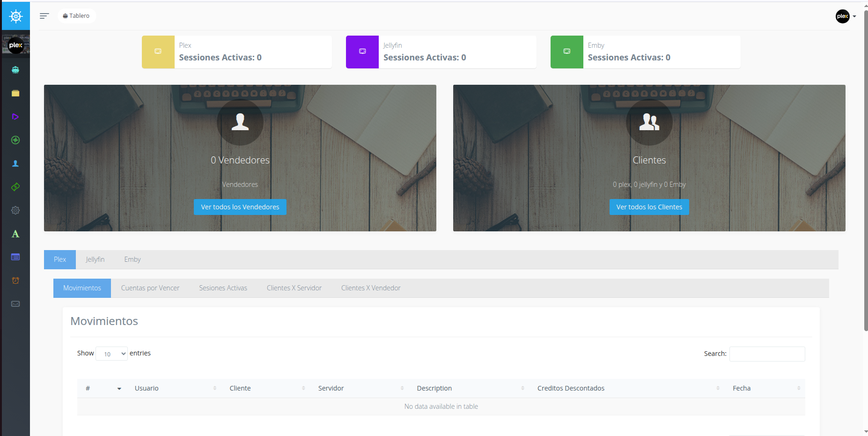The height and width of the screenshot is (436, 868).
Task: Open the ship icon in the sidebar
Action: click(x=15, y=70)
